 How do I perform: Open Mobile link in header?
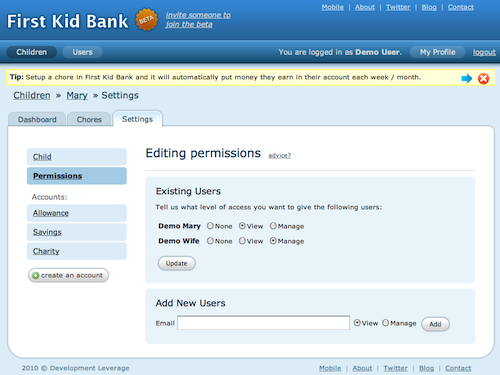pos(332,7)
